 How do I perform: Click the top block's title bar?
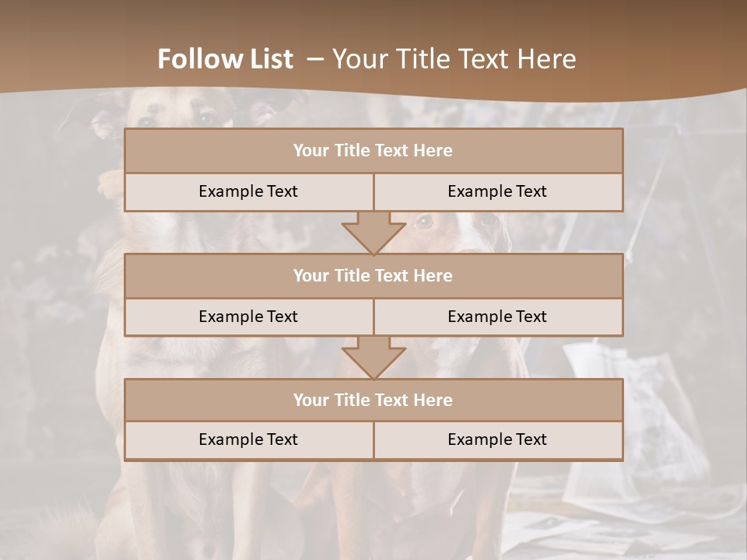(373, 150)
